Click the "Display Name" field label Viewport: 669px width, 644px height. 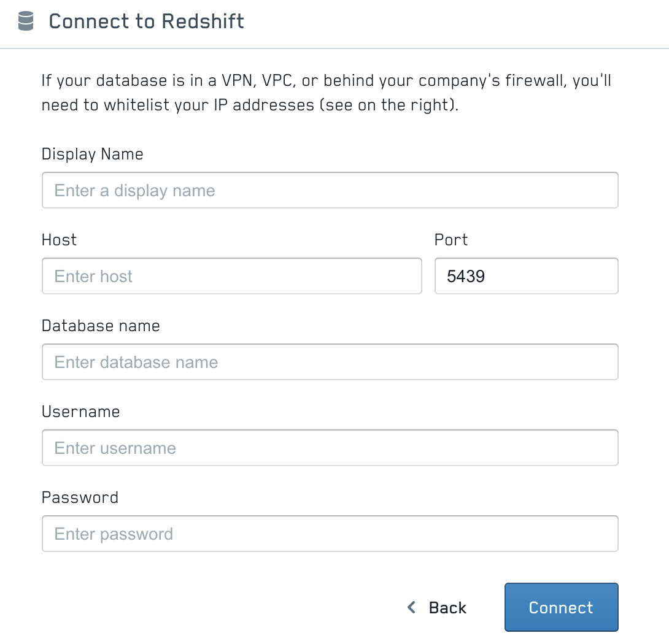tap(92, 154)
